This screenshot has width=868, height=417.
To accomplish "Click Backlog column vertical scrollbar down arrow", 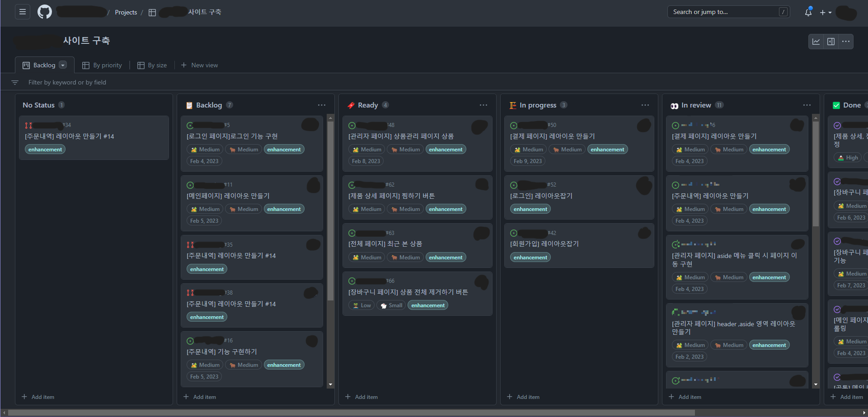I will click(331, 384).
